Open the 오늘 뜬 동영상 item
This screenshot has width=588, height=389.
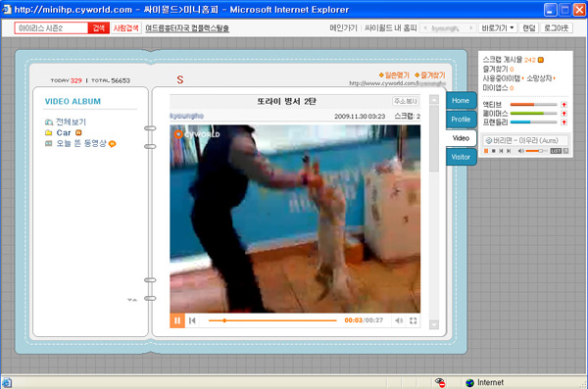[81, 143]
